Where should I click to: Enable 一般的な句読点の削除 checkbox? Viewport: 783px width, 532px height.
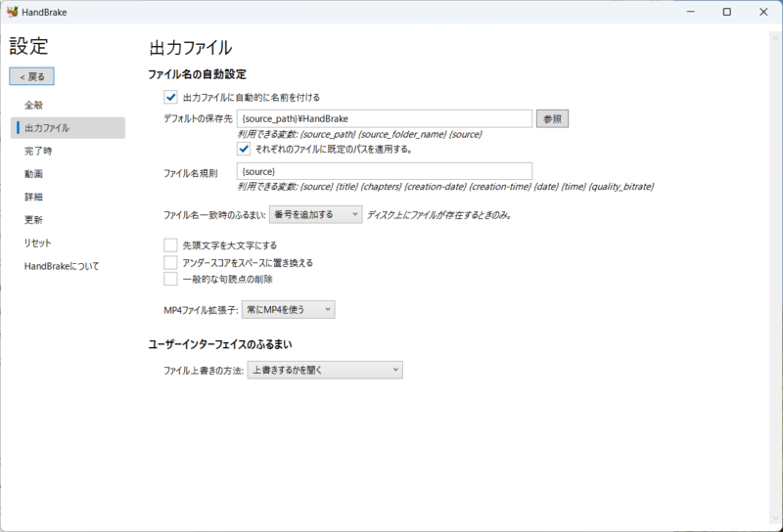[170, 279]
